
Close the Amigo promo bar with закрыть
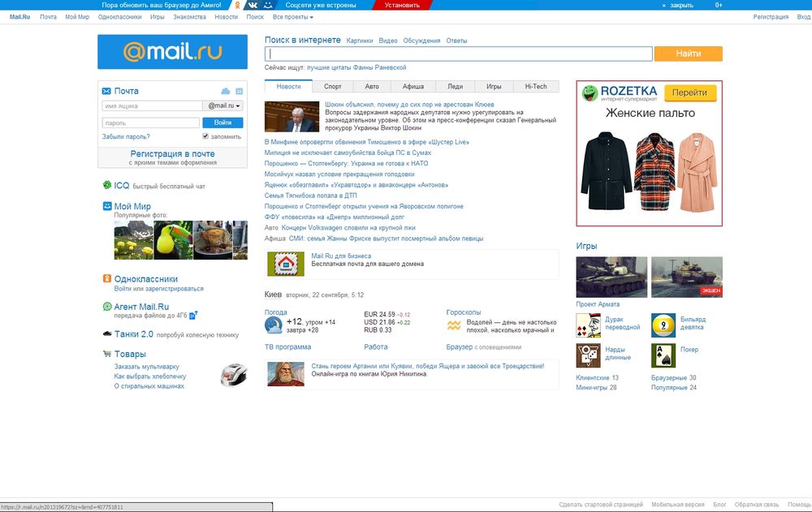678,5
